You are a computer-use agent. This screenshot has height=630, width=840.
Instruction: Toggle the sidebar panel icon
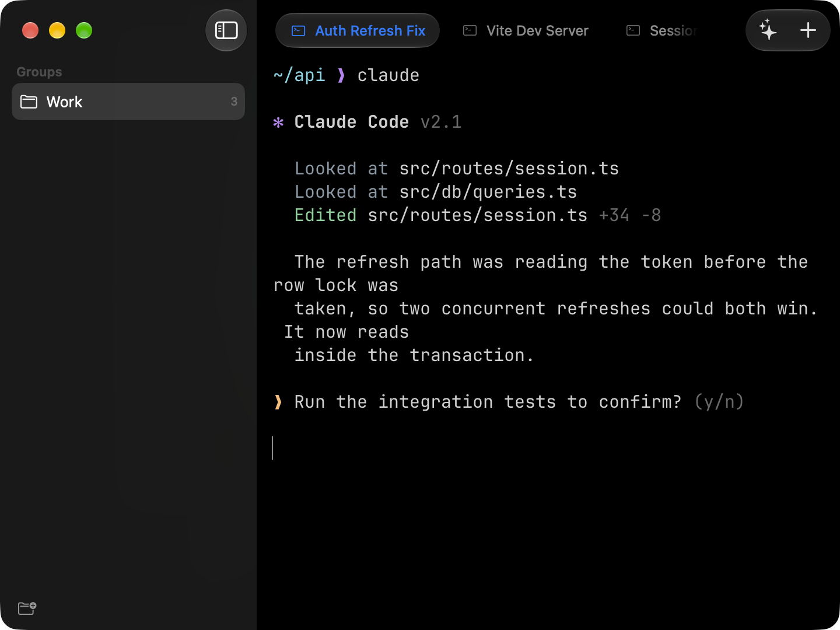pyautogui.click(x=226, y=30)
